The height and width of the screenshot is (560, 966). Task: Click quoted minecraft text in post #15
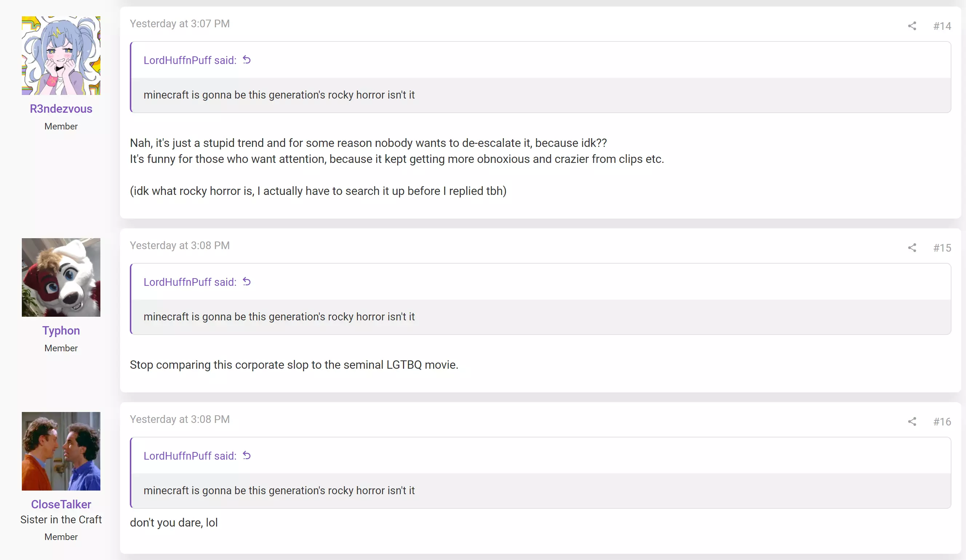279,317
